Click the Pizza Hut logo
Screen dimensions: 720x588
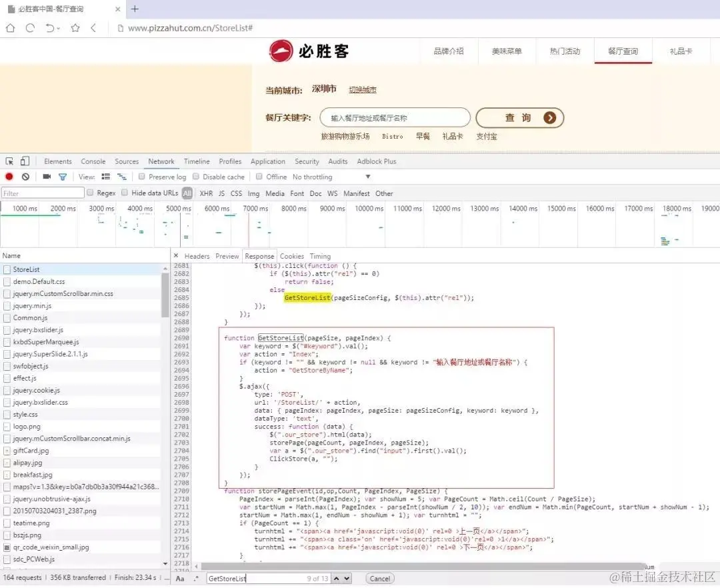[309, 51]
